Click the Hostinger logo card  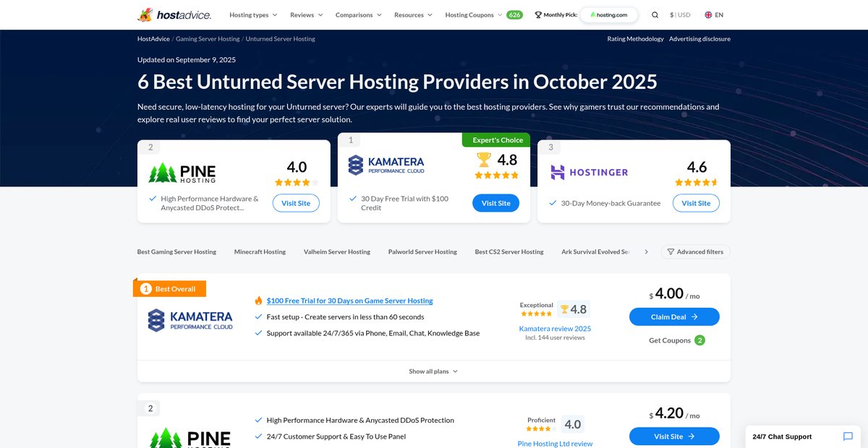590,172
